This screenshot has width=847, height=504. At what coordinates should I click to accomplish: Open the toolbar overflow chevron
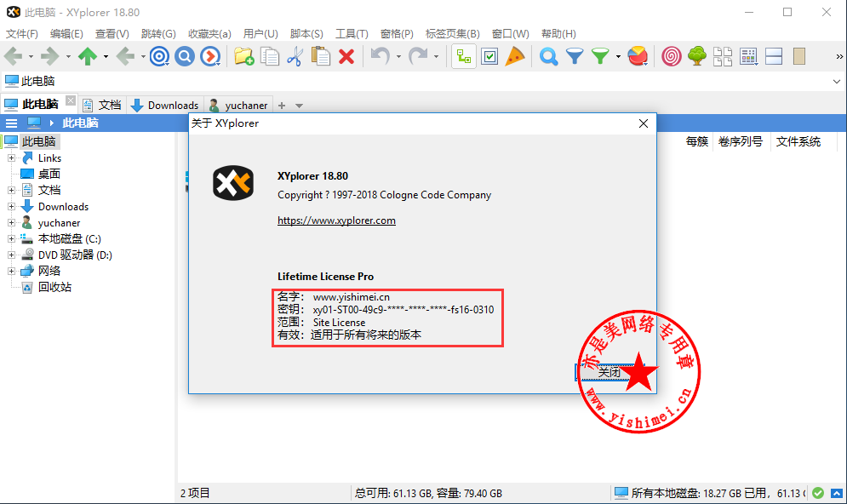(839, 56)
